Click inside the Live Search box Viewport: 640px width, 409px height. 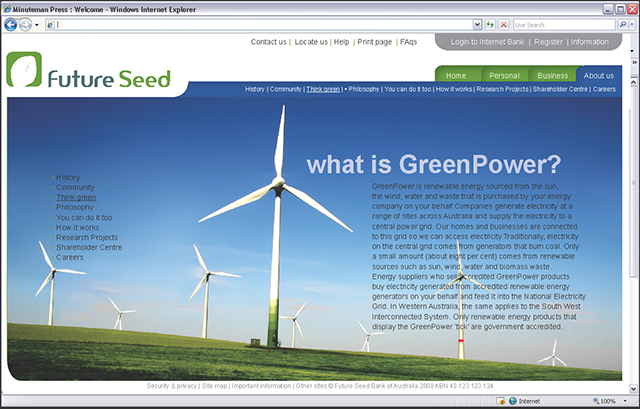point(564,25)
